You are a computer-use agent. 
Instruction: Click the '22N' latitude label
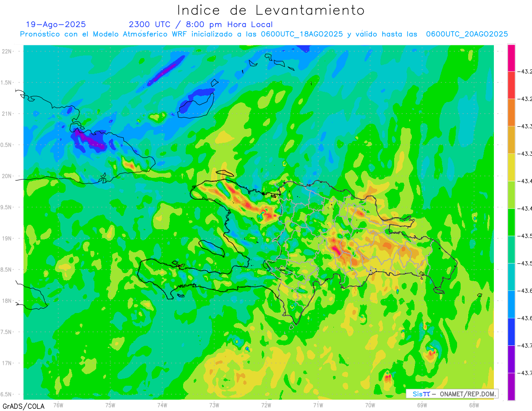click(x=7, y=51)
